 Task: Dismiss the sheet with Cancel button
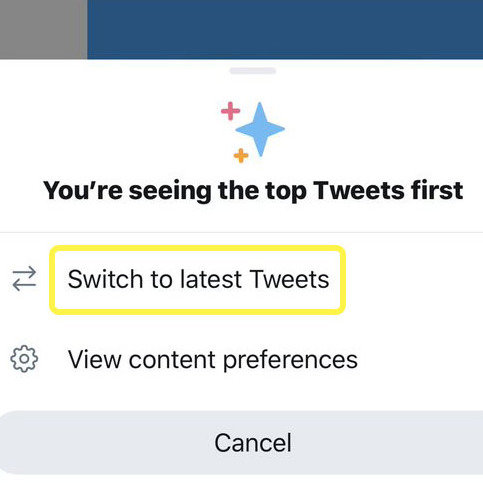point(241,443)
